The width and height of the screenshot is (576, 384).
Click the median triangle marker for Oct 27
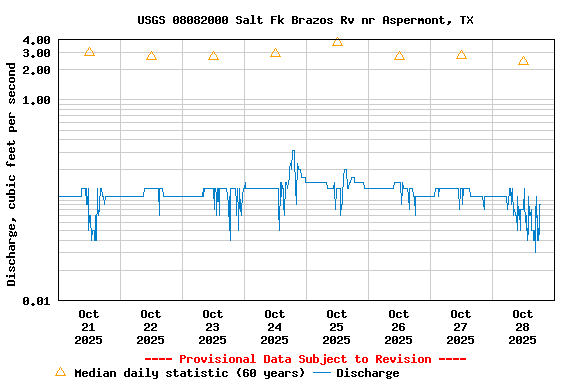[461, 55]
